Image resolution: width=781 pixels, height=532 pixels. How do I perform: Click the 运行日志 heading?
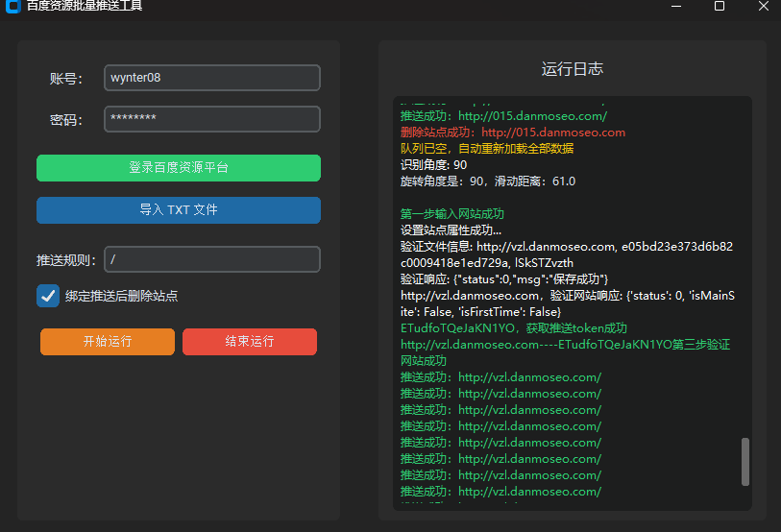tap(573, 69)
